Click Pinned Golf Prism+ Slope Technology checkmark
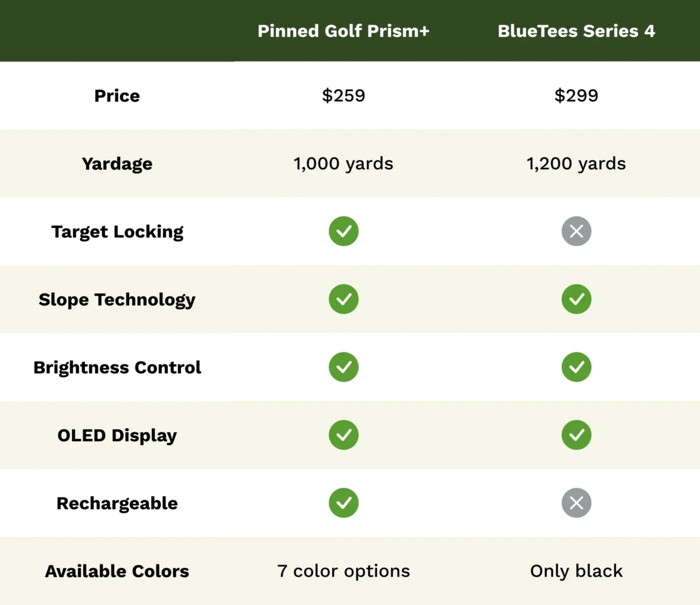 click(343, 299)
